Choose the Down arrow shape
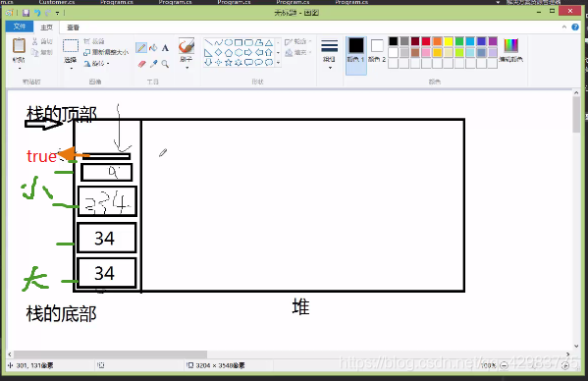The height and width of the screenshot is (381, 588). tap(208, 62)
